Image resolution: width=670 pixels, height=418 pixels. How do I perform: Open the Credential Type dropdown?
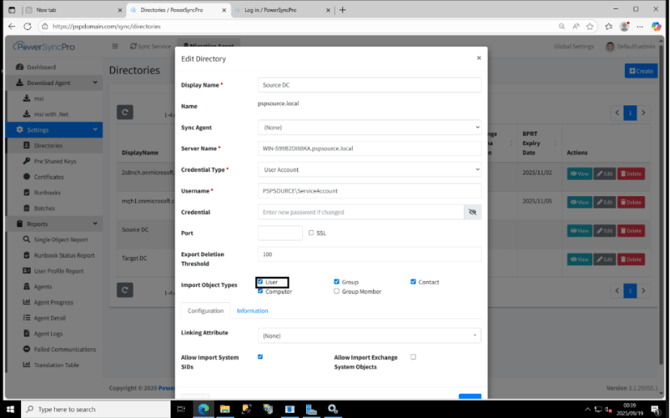pos(370,170)
